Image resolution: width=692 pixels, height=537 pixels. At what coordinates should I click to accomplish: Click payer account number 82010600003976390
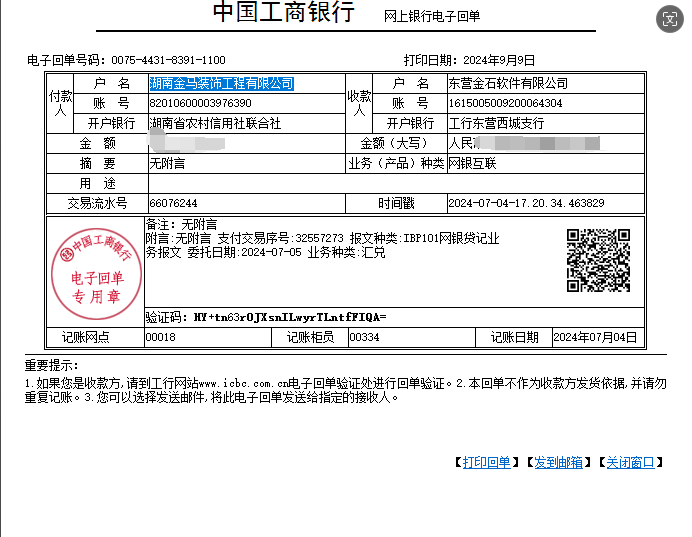click(200, 103)
